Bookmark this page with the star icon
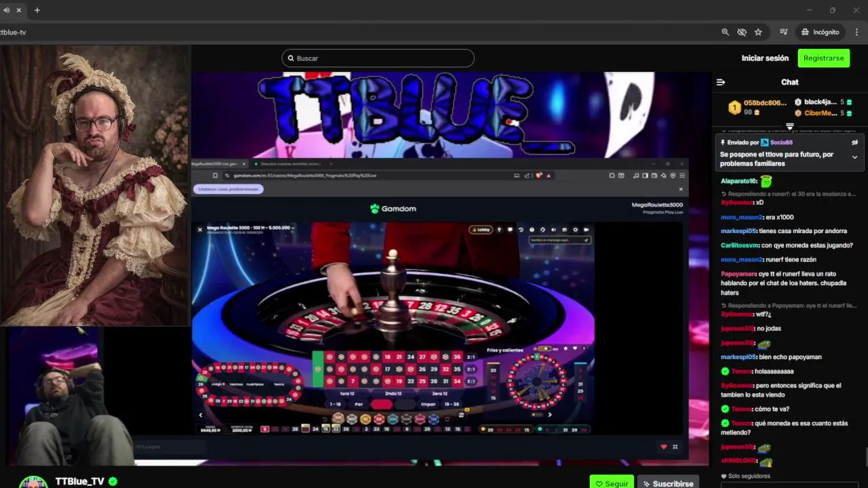Screen dimensions: 868x488 tap(758, 32)
